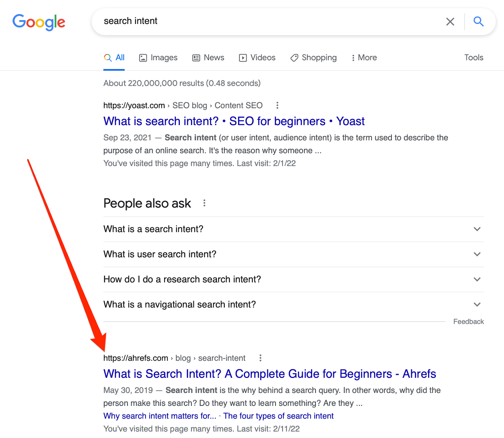The height and width of the screenshot is (438, 504).
Task: Click 'Last visit: 2/11/22' note under Ahrefs
Action: (x=268, y=429)
